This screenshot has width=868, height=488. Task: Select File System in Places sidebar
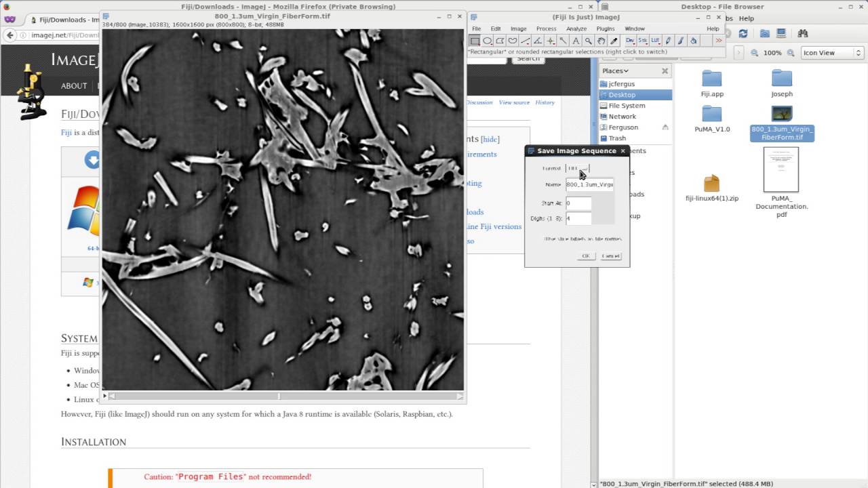(627, 106)
